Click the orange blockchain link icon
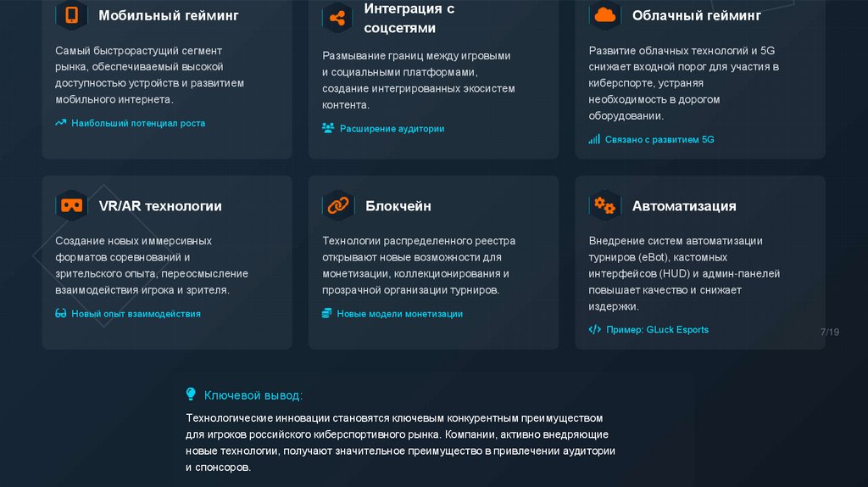Image resolution: width=868 pixels, height=487 pixels. pyautogui.click(x=338, y=205)
